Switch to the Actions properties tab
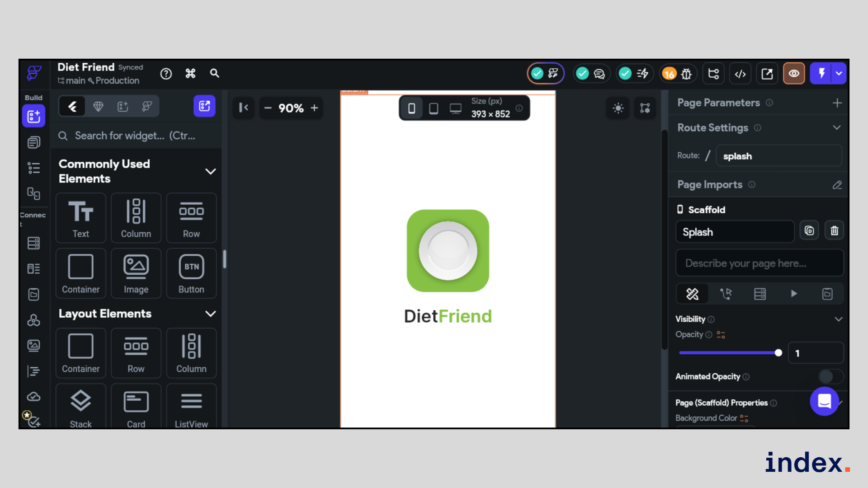 point(726,294)
